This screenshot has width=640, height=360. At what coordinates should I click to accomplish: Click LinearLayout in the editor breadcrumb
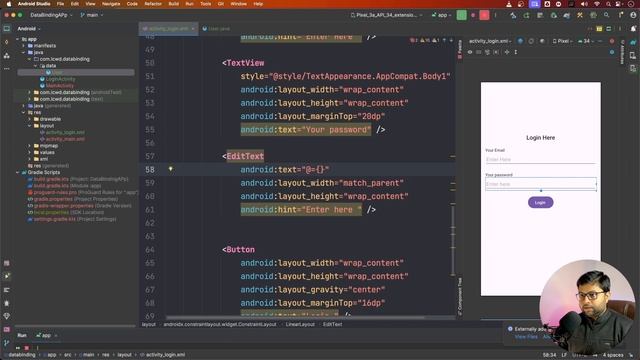click(x=300, y=324)
